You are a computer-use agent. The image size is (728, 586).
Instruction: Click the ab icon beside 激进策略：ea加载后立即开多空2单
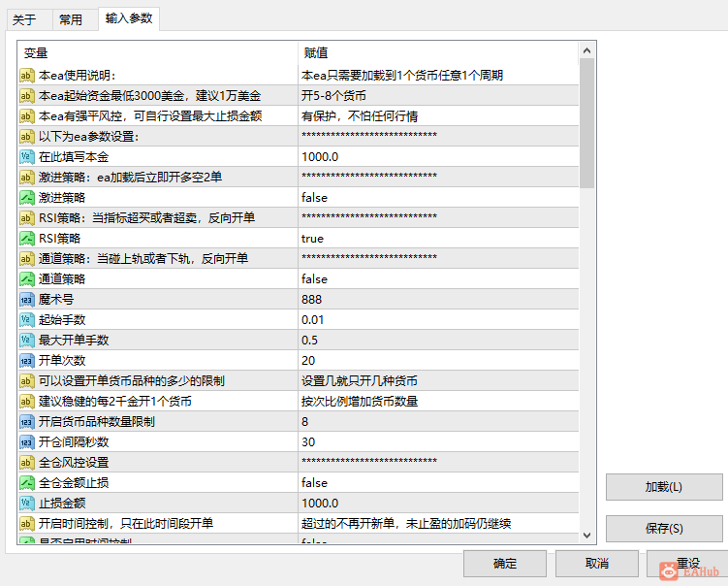coord(27,177)
